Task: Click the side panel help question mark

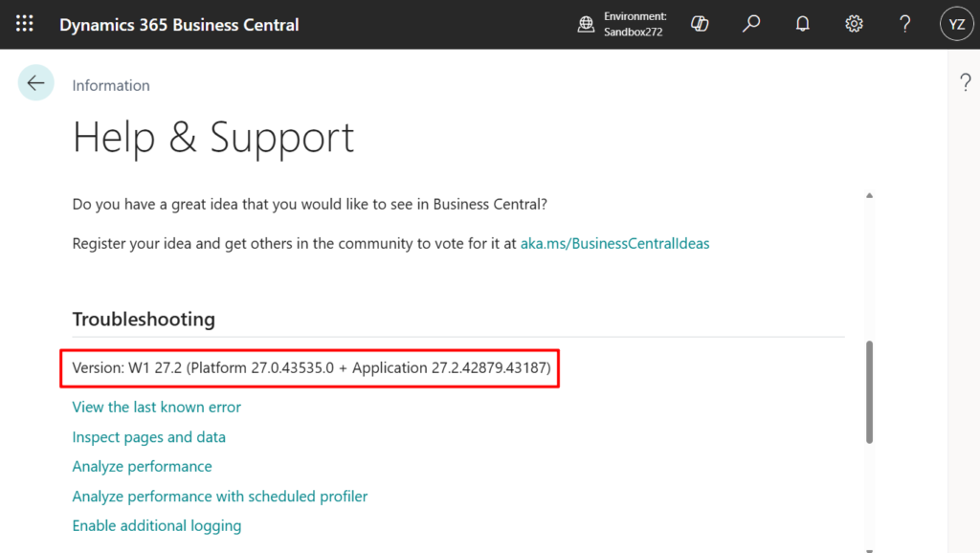Action: 965,83
